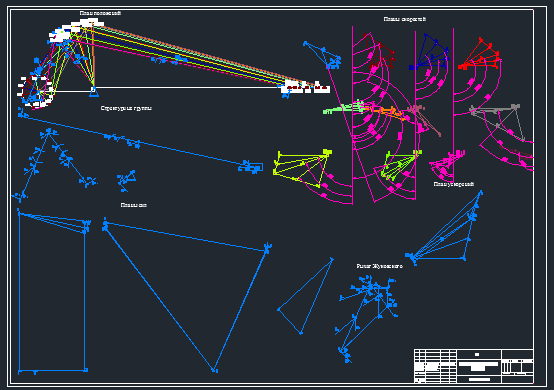This screenshot has width=554, height=390.
Task: Select the large blue force triangle
Action: (187, 295)
